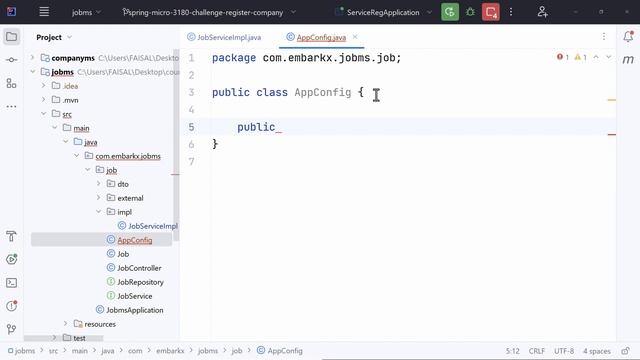Click embarkx breadcrumb in navigation bar
The height and width of the screenshot is (360, 640).
click(x=170, y=351)
